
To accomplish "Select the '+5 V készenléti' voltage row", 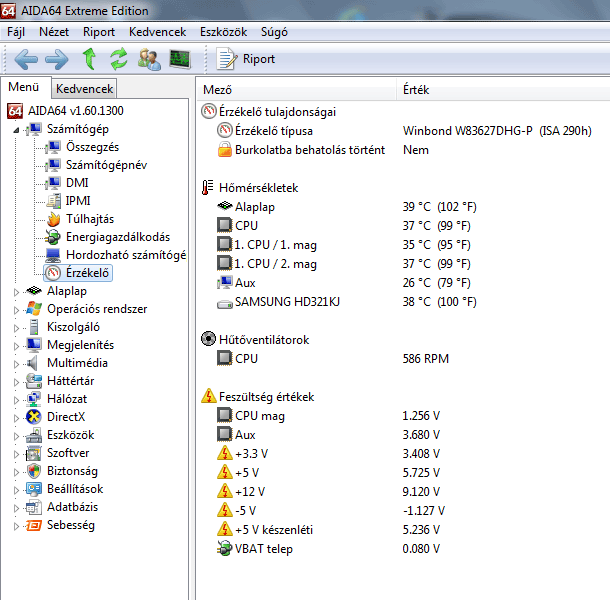I will tap(328, 530).
